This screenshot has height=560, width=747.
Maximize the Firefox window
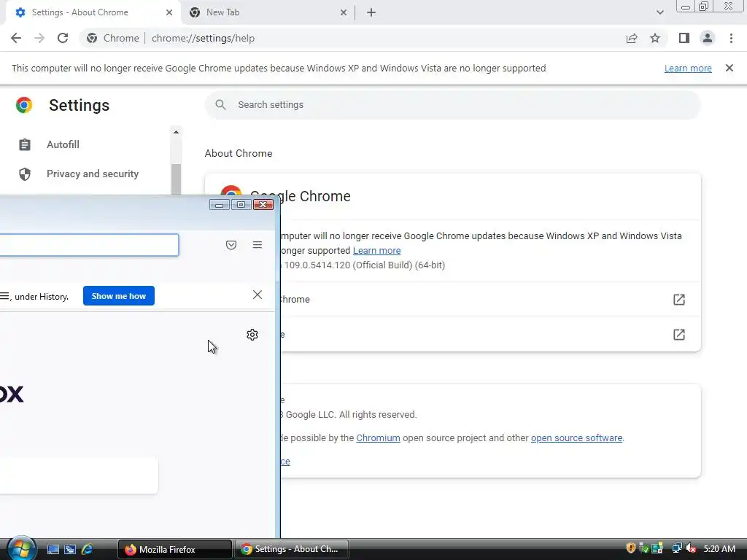pyautogui.click(x=241, y=205)
